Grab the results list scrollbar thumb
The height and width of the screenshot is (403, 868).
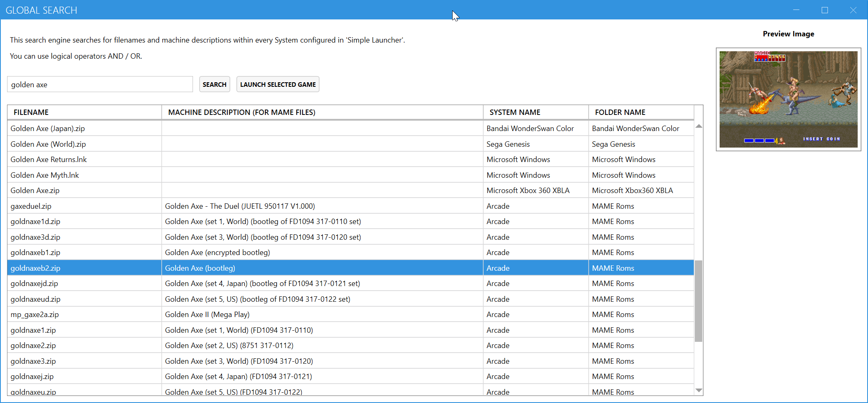[699, 301]
